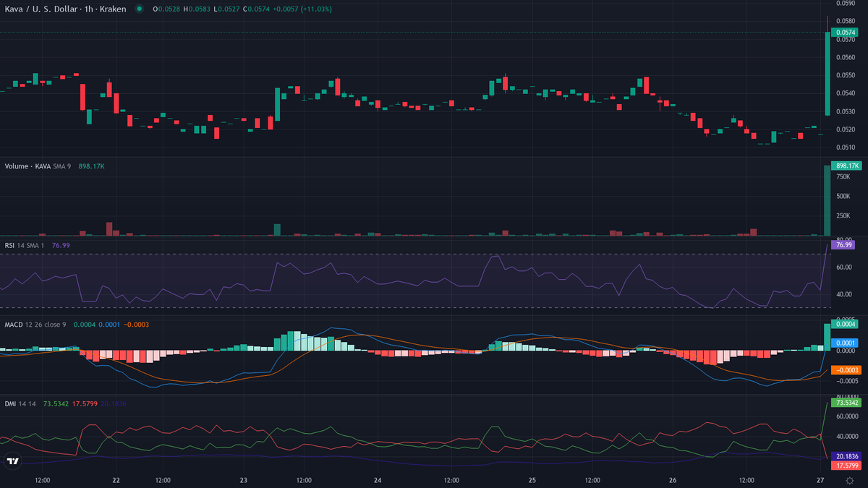Click the 40.0000 DMI axis label
Viewport: 868px width, 488px height.
848,437
